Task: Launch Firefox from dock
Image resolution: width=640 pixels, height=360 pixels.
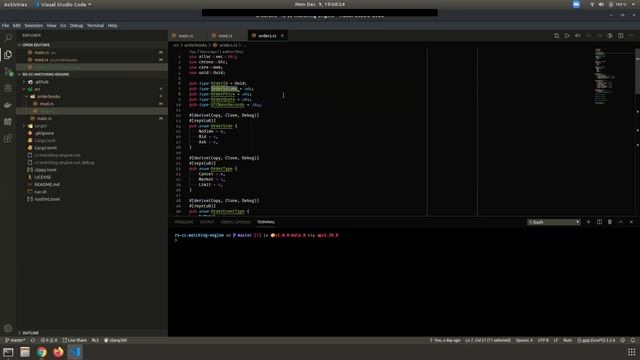Action: pos(58,352)
